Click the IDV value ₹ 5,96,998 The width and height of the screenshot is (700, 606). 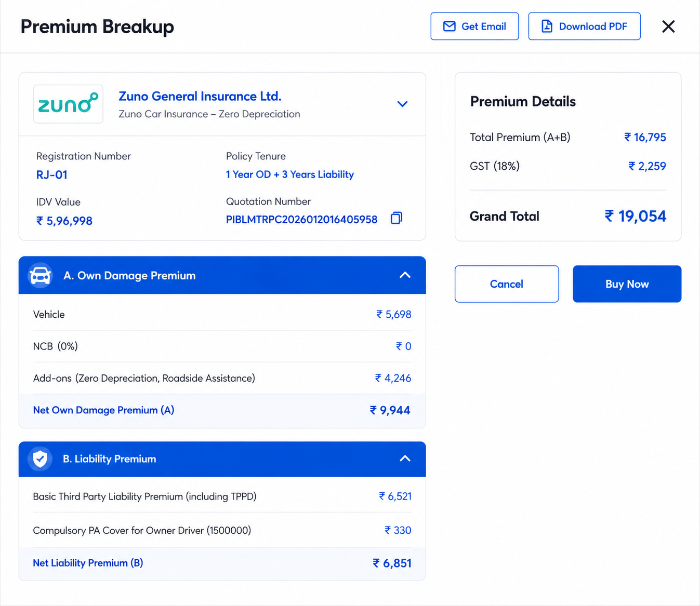pos(64,221)
